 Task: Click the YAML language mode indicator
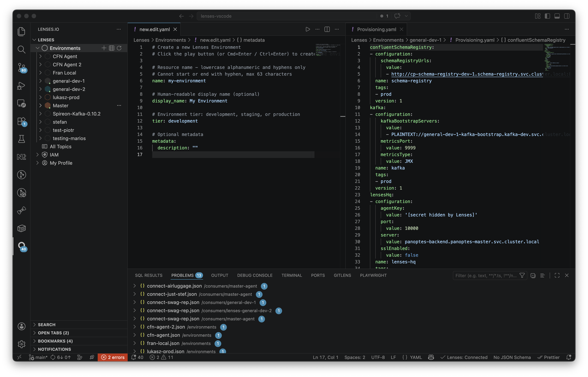[416, 357]
